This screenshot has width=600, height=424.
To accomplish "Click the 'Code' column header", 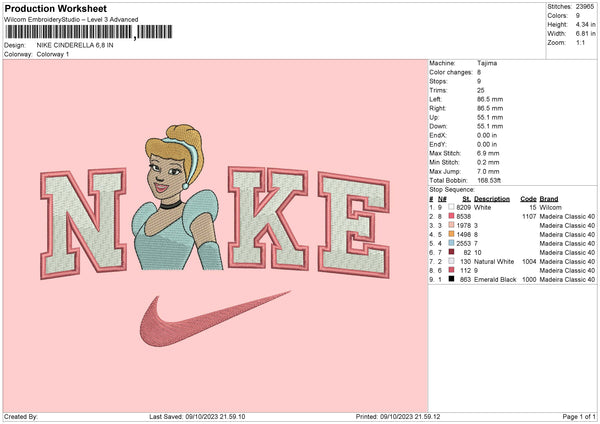I will tap(528, 199).
